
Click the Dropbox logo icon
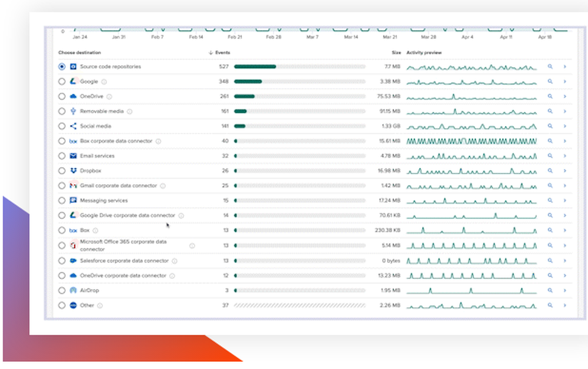(x=73, y=171)
